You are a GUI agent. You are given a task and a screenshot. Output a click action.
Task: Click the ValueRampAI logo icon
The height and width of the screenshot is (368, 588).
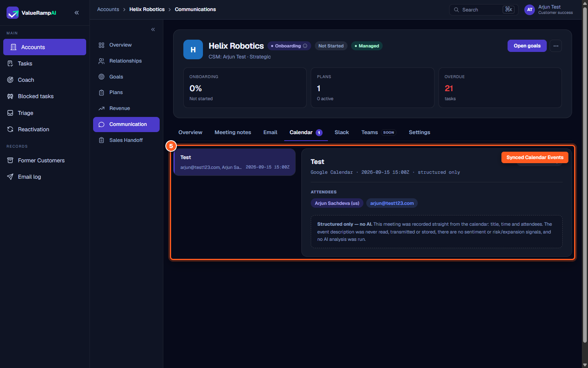tap(13, 13)
